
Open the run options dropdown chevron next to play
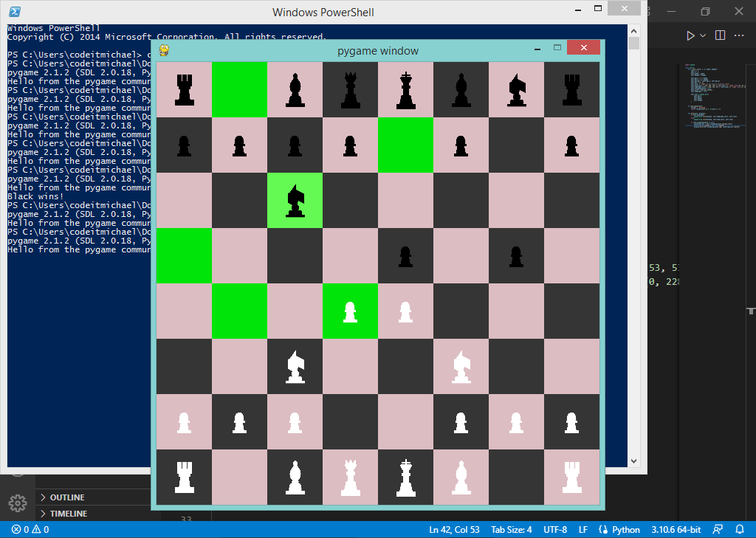pyautogui.click(x=701, y=35)
